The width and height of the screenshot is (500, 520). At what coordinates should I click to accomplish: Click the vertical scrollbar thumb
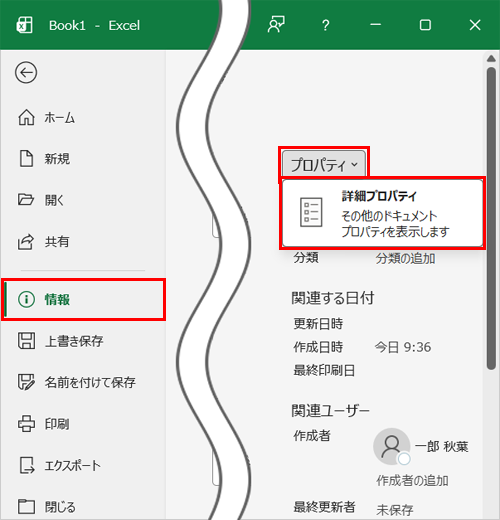point(491,218)
